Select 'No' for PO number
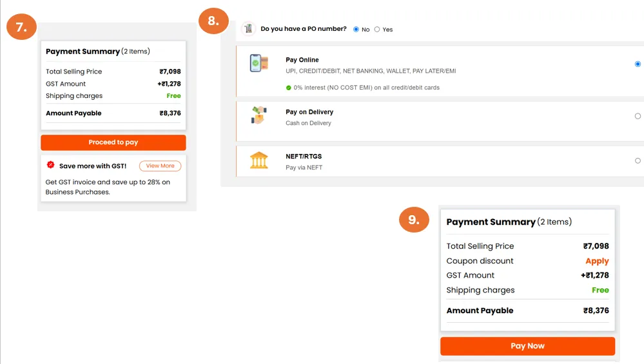 [x=356, y=30]
